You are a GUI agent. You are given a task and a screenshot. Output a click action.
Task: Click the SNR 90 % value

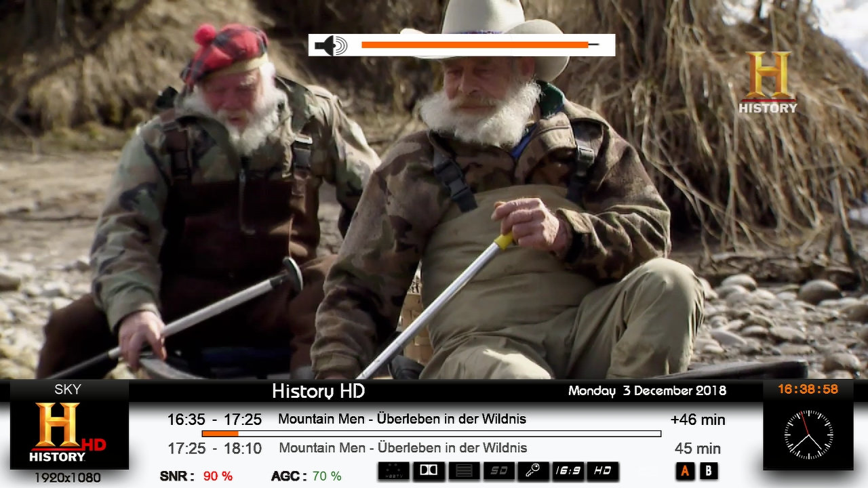[x=218, y=476]
